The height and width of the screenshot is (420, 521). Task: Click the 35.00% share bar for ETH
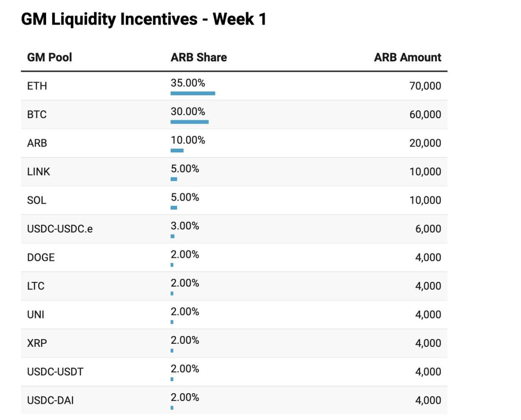[x=193, y=93]
